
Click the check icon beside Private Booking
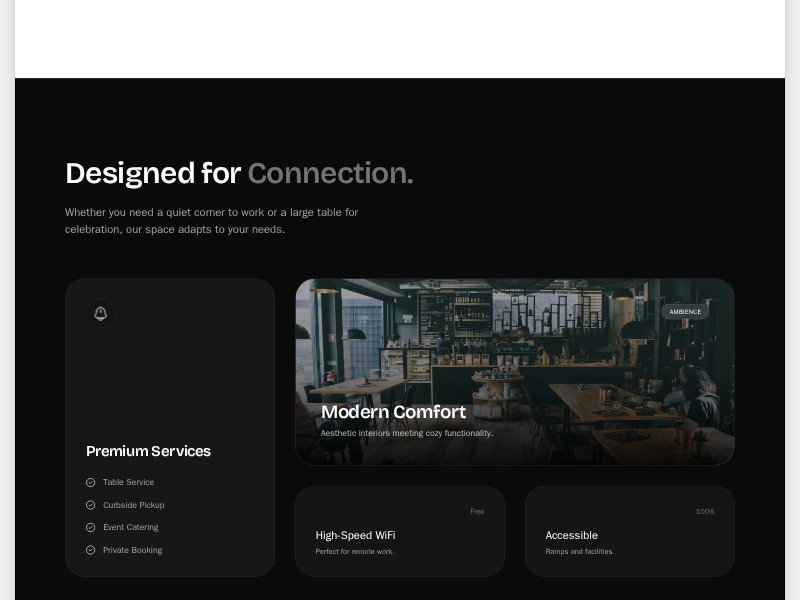[x=91, y=550]
